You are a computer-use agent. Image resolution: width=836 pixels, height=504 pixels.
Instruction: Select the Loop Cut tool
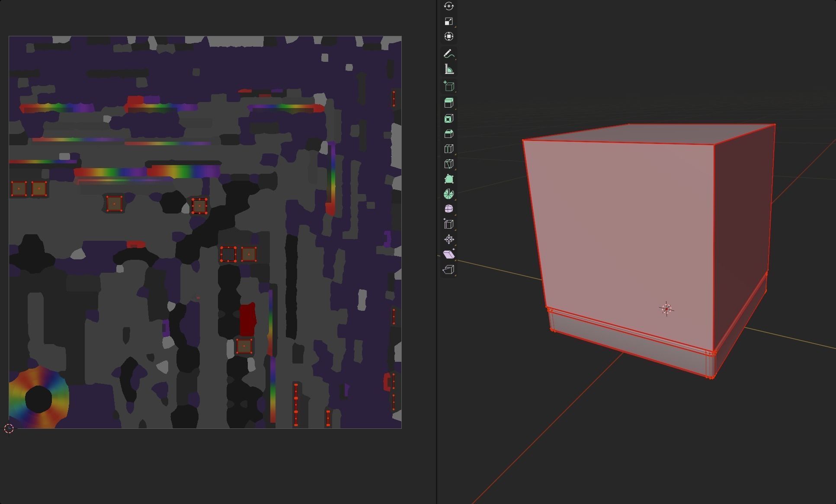point(448,149)
